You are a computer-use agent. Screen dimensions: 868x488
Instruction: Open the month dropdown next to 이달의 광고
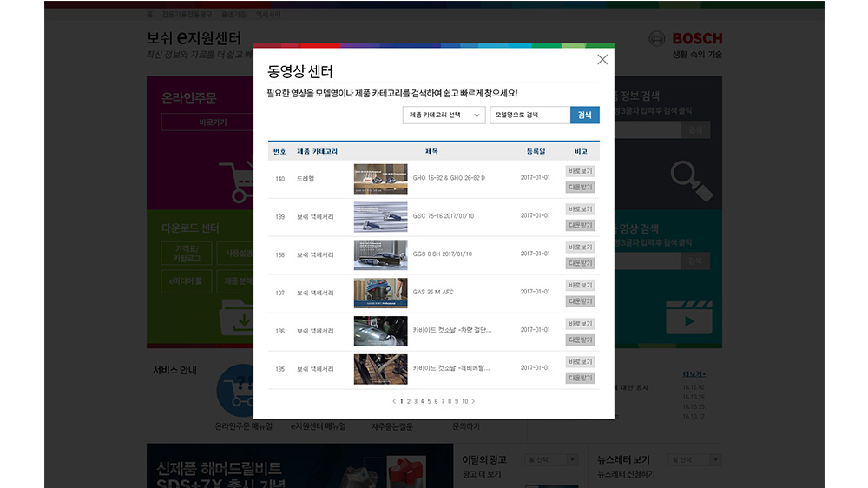pyautogui.click(x=551, y=459)
